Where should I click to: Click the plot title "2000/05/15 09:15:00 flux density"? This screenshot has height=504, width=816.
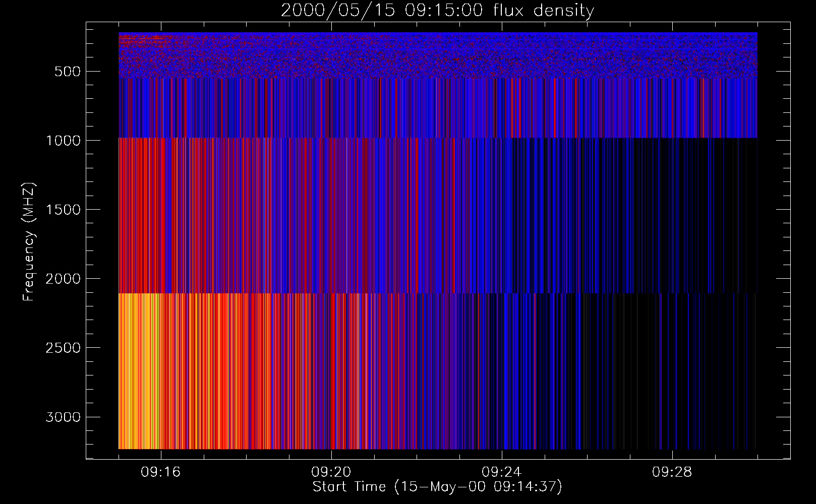point(437,11)
